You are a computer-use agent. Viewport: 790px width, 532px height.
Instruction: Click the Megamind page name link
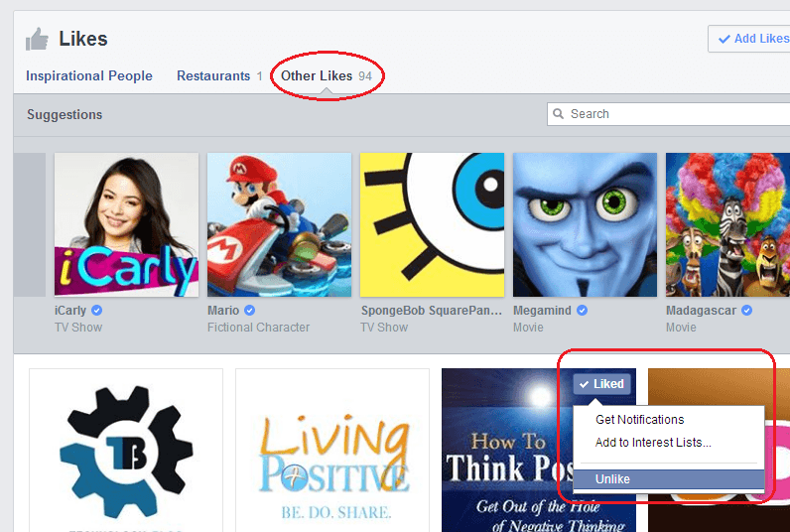[x=542, y=311]
